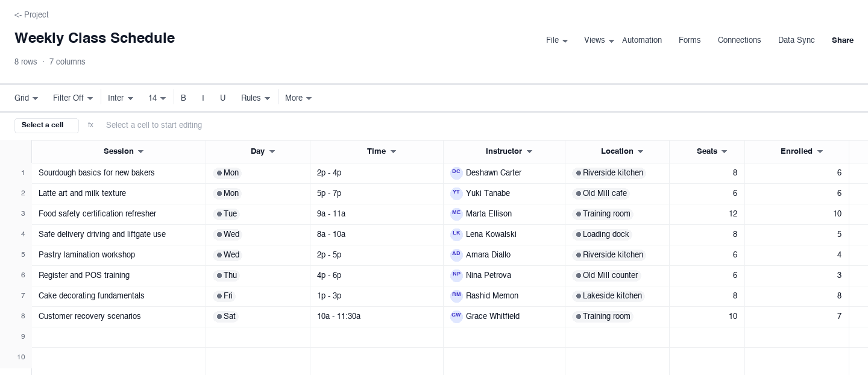Open the Seats column header dropdown
Image resolution: width=868 pixels, height=375 pixels.
(724, 152)
